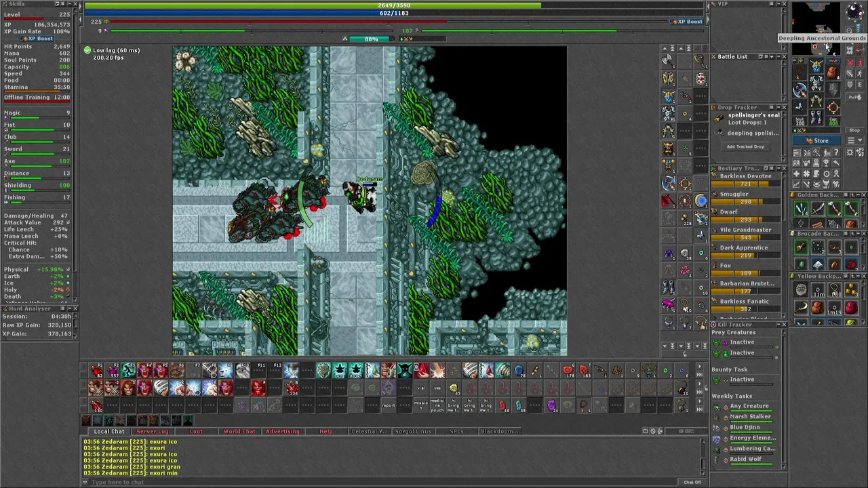Screen dimensions: 868x488
Task: Click the hourglass action bar icon
Action: [x=292, y=370]
